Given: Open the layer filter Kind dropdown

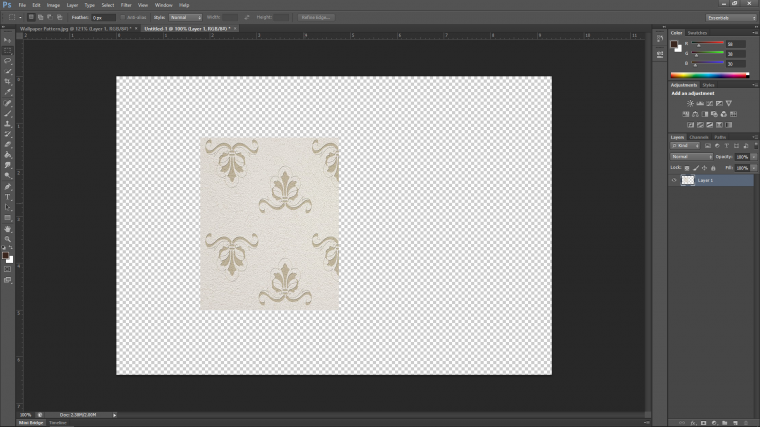Looking at the screenshot, I should 685,146.
